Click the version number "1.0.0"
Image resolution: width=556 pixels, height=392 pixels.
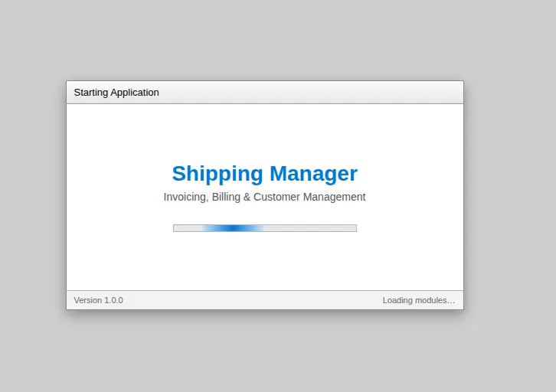pyautogui.click(x=113, y=300)
